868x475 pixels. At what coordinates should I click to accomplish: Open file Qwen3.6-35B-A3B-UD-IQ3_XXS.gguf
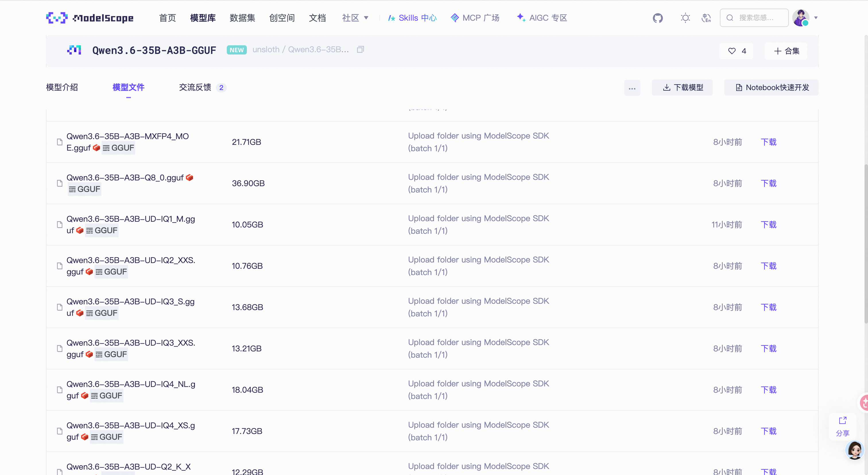pyautogui.click(x=131, y=349)
